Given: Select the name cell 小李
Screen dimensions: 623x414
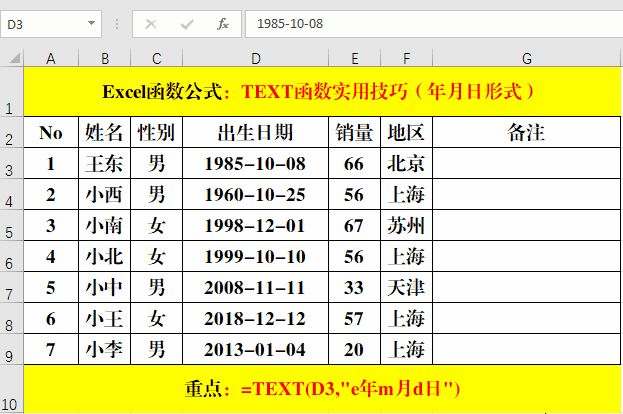Looking at the screenshot, I should pyautogui.click(x=104, y=349).
